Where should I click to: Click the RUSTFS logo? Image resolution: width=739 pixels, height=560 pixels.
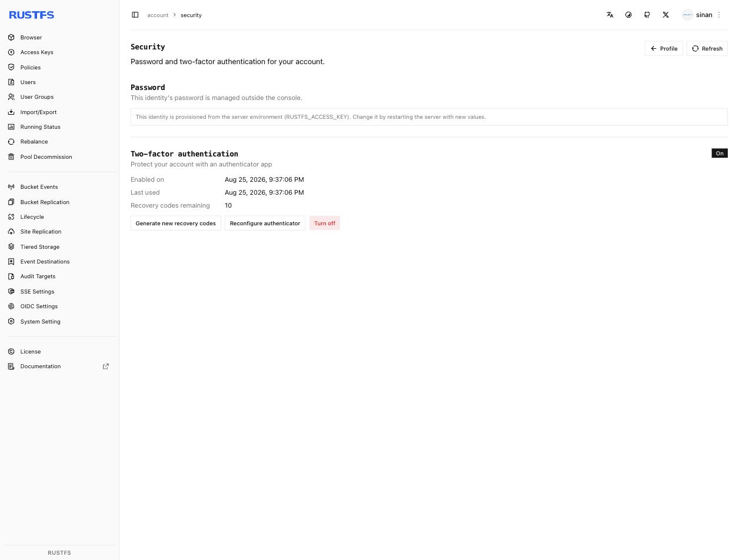[32, 15]
